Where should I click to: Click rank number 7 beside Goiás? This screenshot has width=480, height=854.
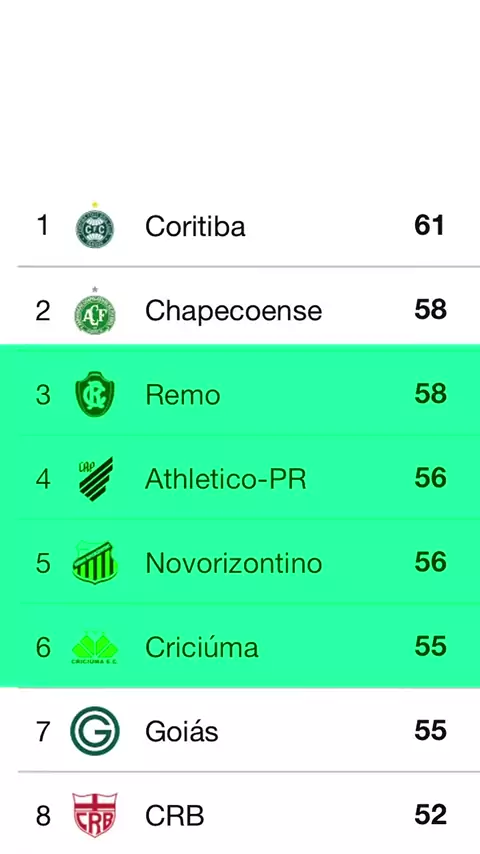43,731
